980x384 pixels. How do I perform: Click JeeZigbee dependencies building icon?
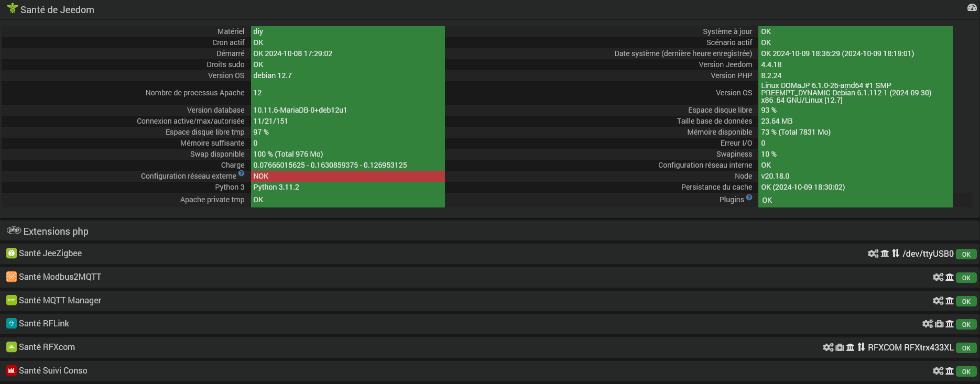pyautogui.click(x=885, y=254)
